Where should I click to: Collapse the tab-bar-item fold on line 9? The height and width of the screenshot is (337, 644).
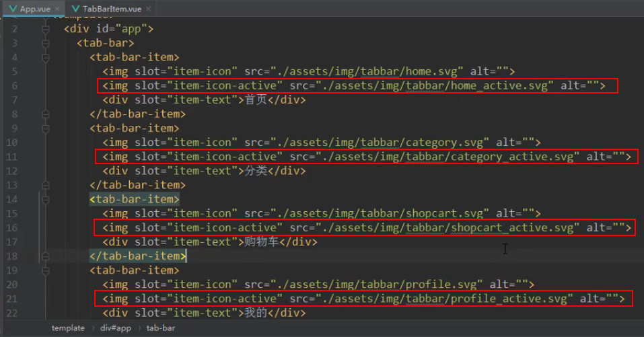coord(46,128)
